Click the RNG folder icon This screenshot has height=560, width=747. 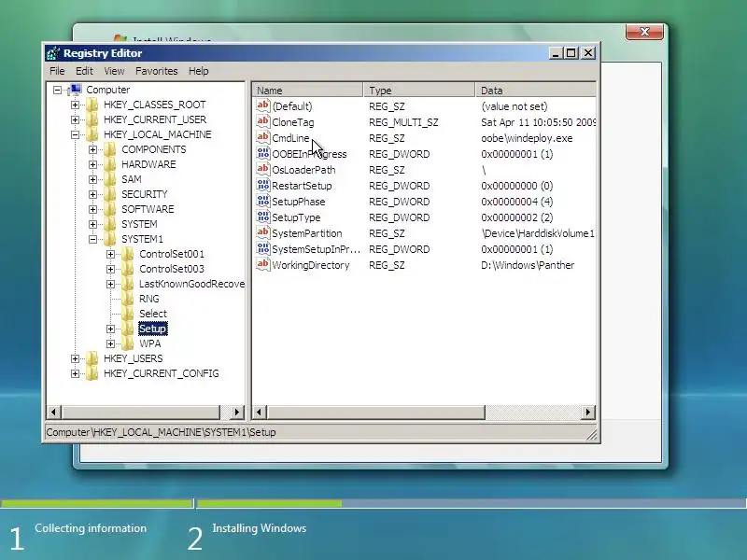coord(127,299)
